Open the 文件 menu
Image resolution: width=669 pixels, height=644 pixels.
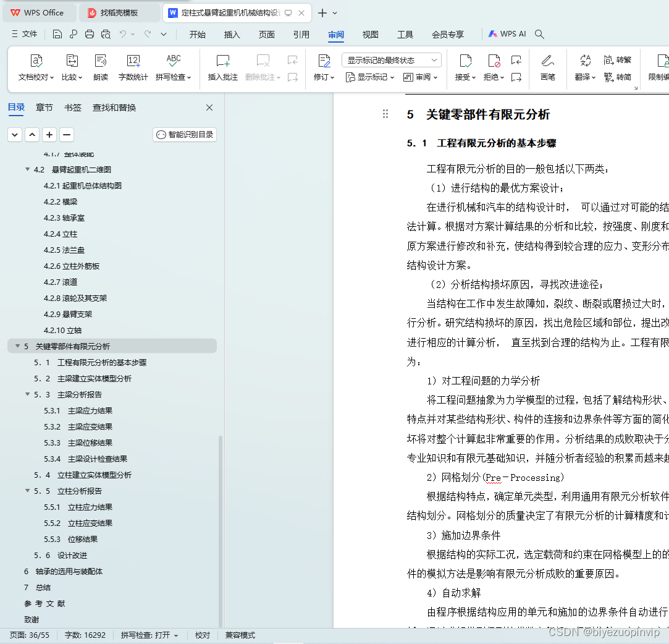pyautogui.click(x=24, y=34)
